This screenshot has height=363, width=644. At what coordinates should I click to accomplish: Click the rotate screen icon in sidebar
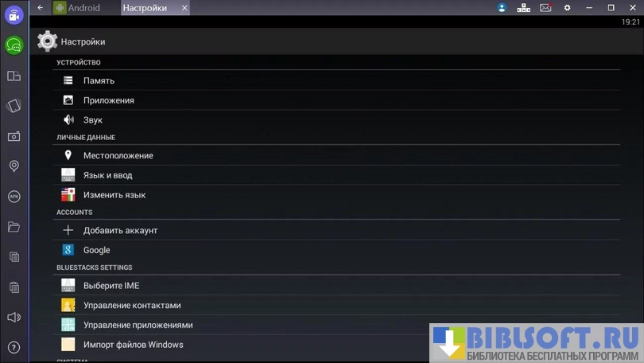[x=14, y=106]
